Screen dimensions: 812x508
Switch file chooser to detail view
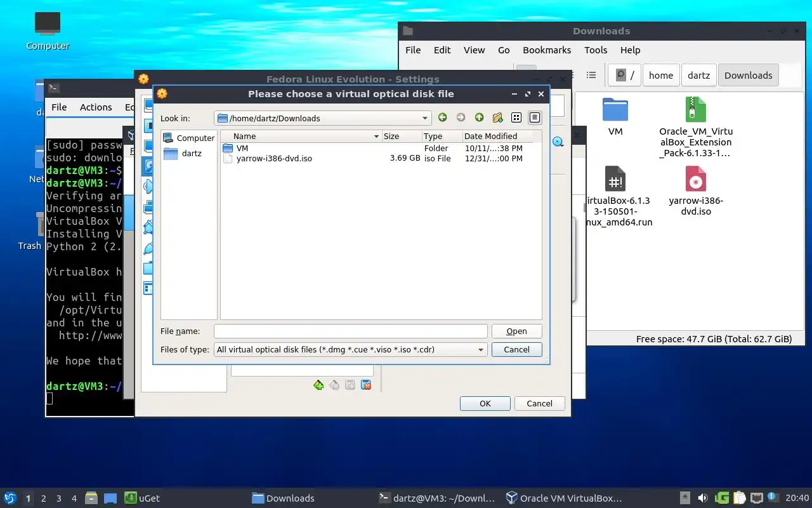tap(535, 117)
